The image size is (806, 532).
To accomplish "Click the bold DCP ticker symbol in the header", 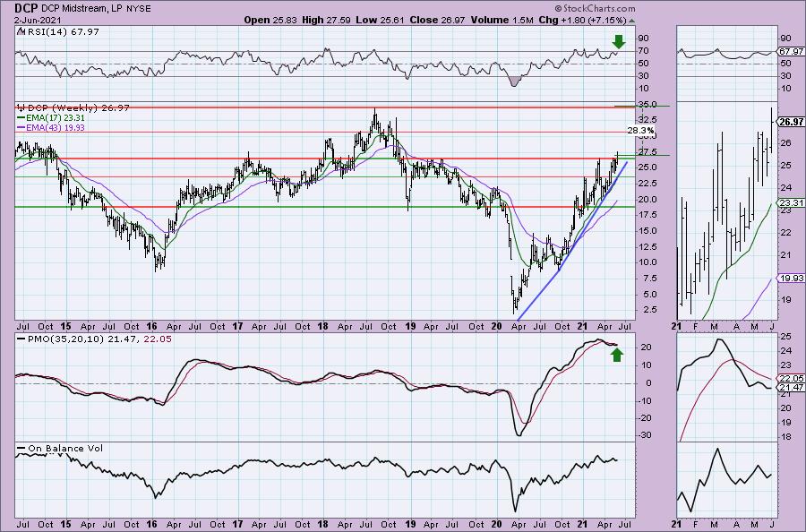I will point(26,8).
